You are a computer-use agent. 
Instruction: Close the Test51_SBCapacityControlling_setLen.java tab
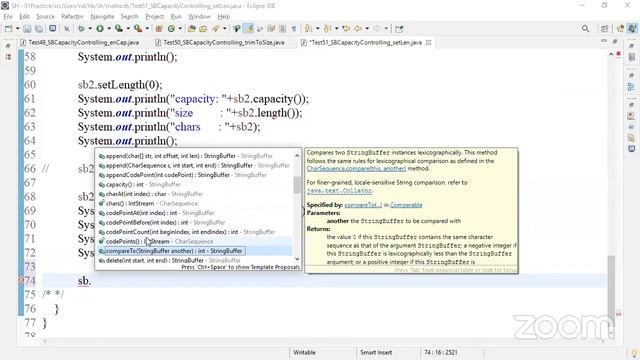(428, 42)
